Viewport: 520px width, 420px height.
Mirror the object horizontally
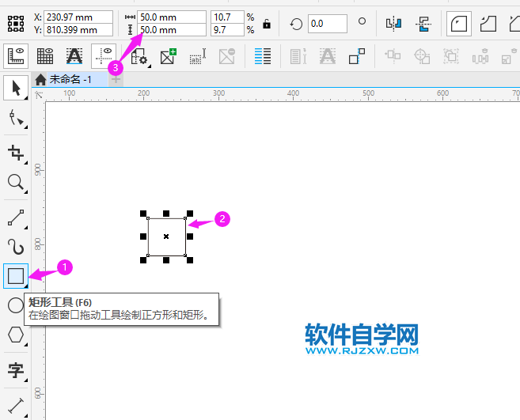click(393, 24)
